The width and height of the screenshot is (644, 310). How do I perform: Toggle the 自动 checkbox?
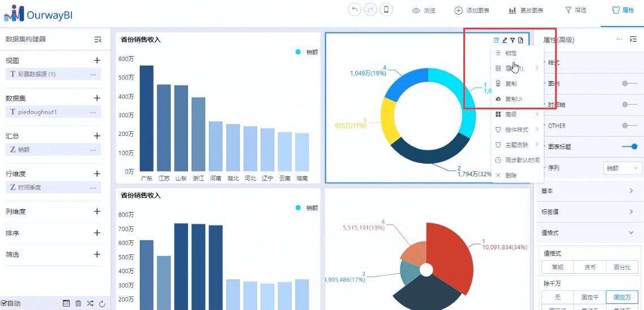point(4,303)
